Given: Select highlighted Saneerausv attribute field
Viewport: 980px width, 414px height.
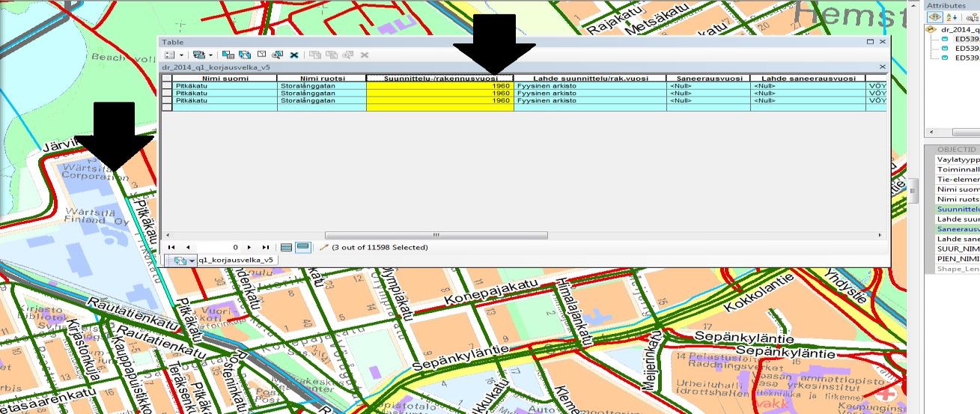Looking at the screenshot, I should [958, 229].
